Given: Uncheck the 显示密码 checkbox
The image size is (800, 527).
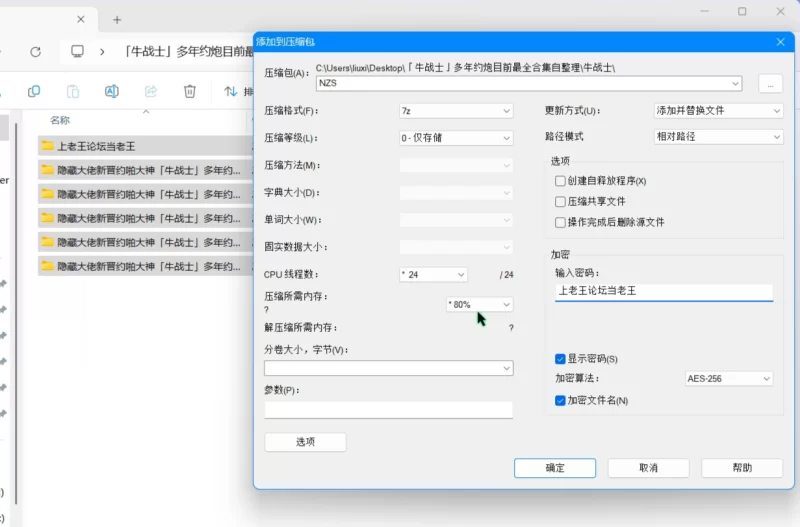Looking at the screenshot, I should click(x=560, y=359).
